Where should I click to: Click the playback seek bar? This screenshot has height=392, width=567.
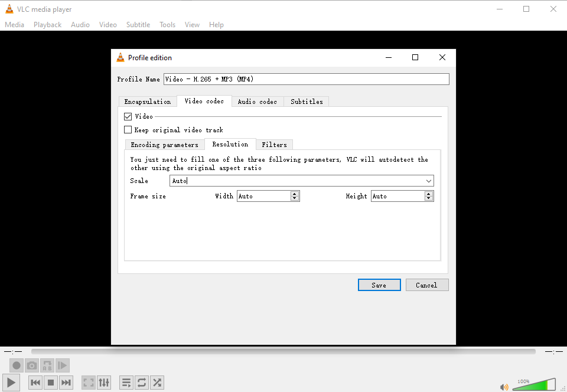(283, 351)
